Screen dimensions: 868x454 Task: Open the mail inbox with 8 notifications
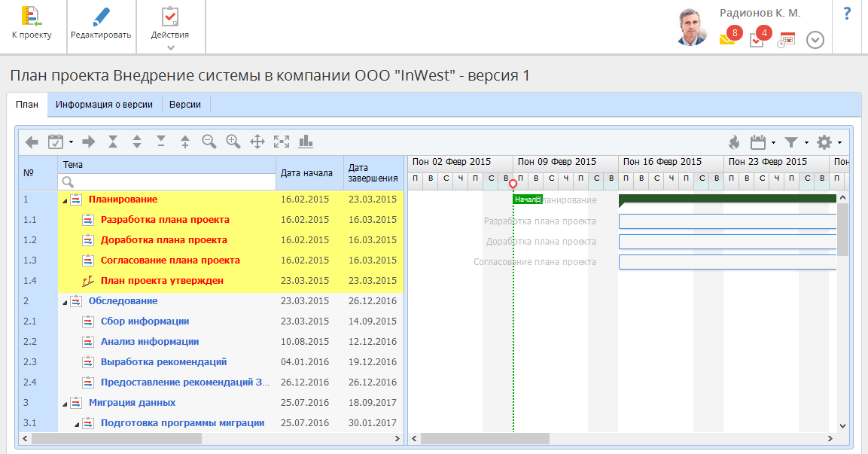tap(727, 39)
